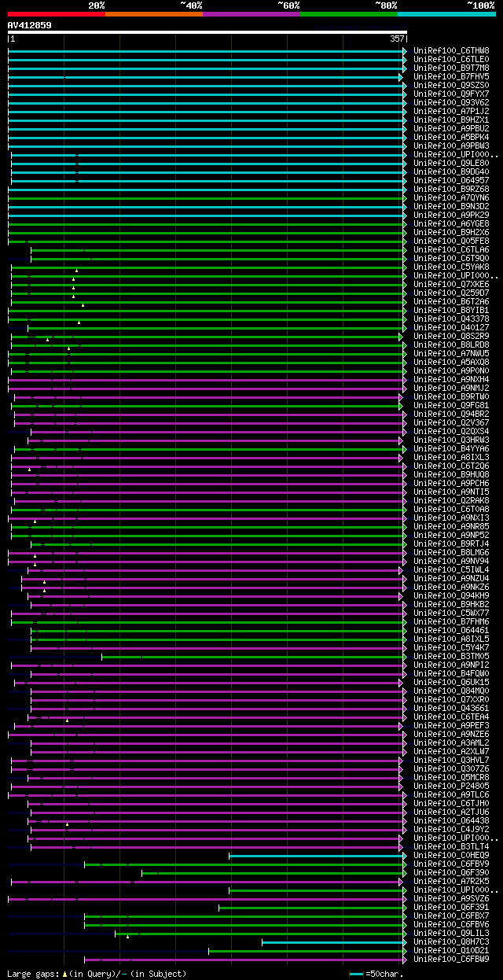The height and width of the screenshot is (980, 503).
Task: Select the UniRef100_B8YIB1 label
Action: pyautogui.click(x=452, y=310)
